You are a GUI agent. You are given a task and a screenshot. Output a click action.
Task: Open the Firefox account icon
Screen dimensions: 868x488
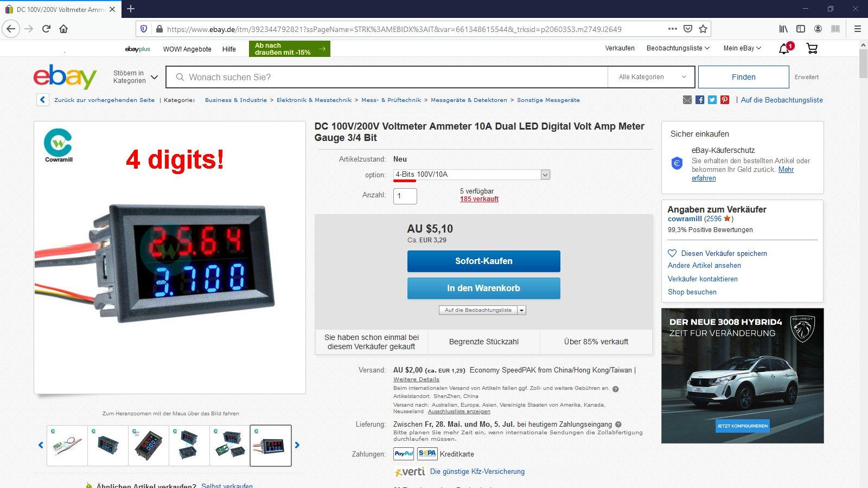click(818, 29)
